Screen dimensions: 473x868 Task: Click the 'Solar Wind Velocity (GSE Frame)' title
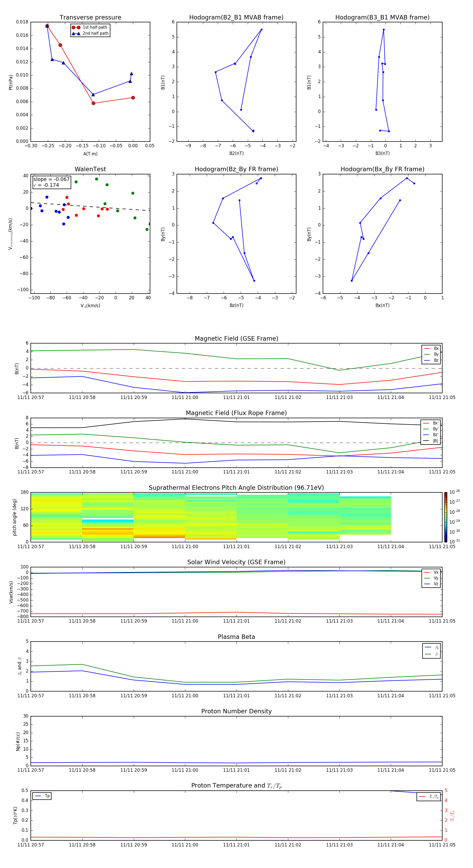[x=236, y=562]
